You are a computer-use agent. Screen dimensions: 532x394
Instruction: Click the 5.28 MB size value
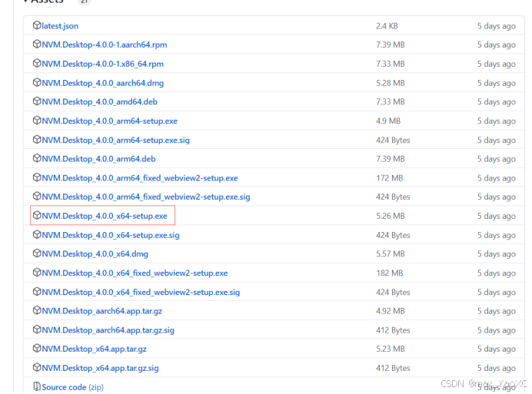[x=391, y=83]
